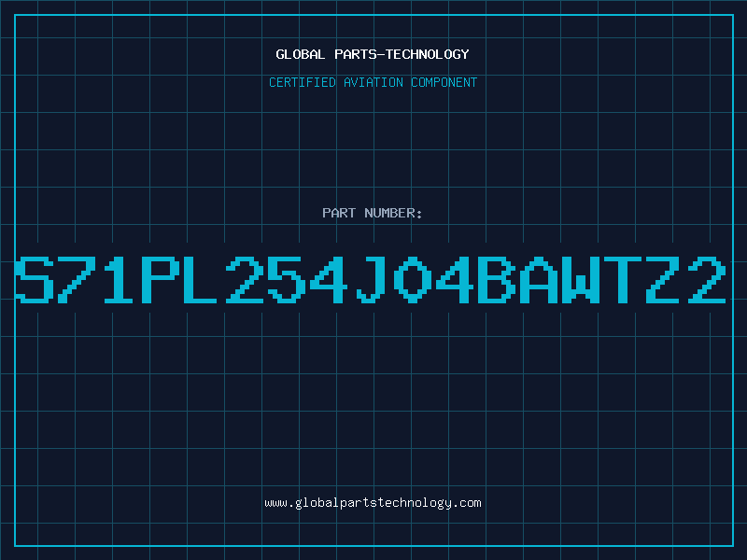
Task: Open the www.globalpartstechnology.com link
Action: pyautogui.click(x=373, y=503)
